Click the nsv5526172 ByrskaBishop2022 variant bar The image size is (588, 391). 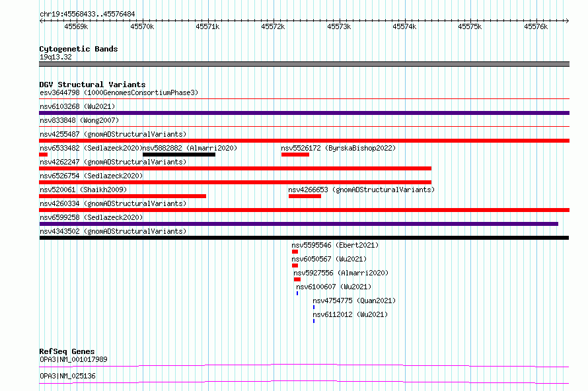295,155
